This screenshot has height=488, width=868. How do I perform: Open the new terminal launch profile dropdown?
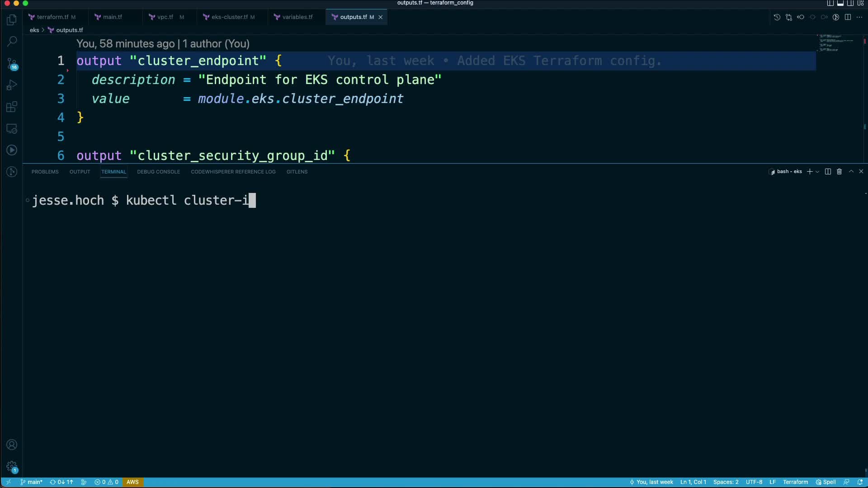point(817,172)
